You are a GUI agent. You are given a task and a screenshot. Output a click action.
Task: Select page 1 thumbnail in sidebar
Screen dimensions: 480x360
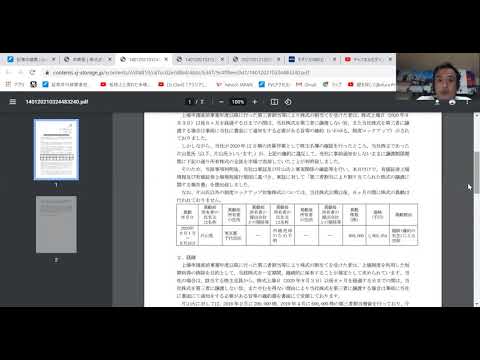[x=56, y=149]
